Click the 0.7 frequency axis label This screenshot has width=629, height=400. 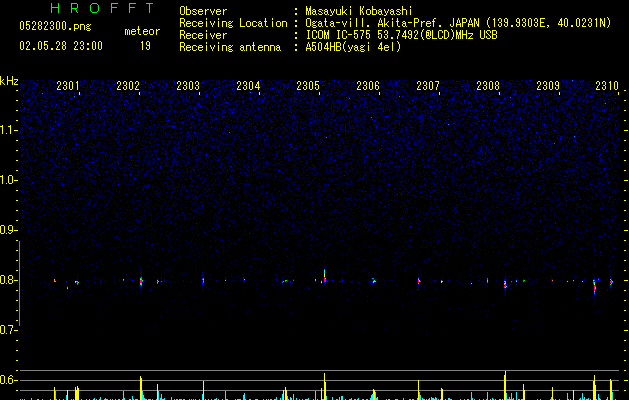[x=8, y=330]
